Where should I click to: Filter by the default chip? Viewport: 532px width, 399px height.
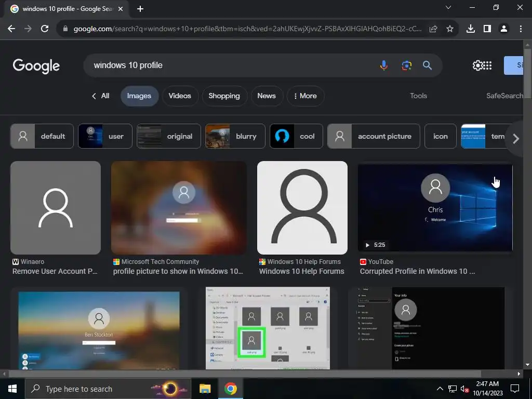(x=42, y=137)
